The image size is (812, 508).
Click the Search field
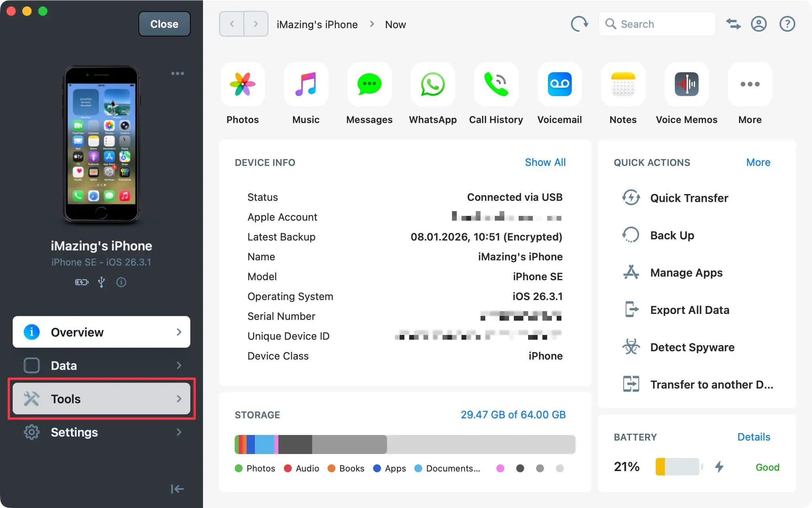coord(657,24)
